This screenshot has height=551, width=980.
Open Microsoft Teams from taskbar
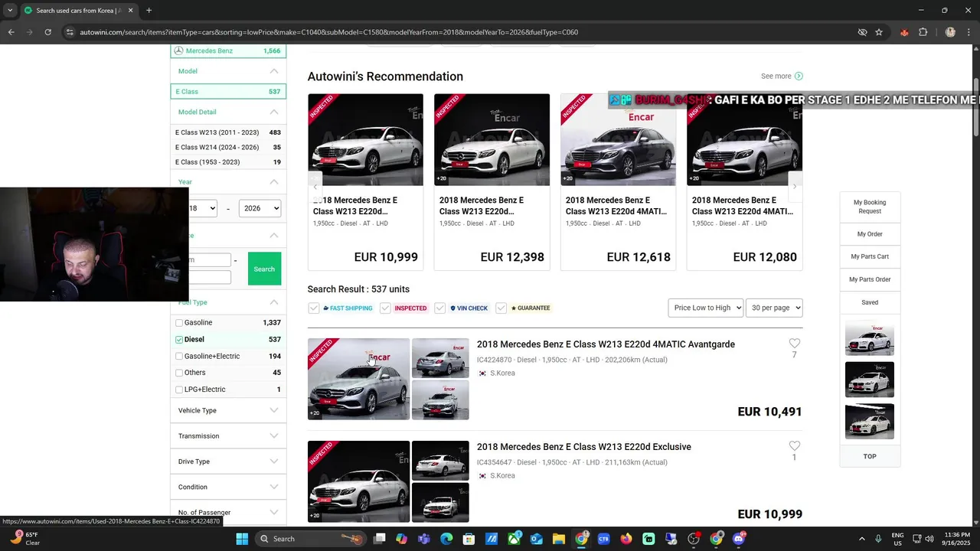[x=424, y=539]
